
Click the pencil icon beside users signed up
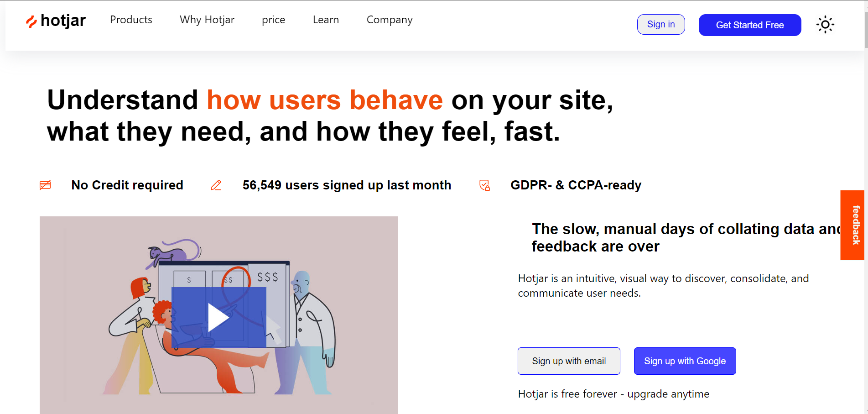pyautogui.click(x=216, y=185)
